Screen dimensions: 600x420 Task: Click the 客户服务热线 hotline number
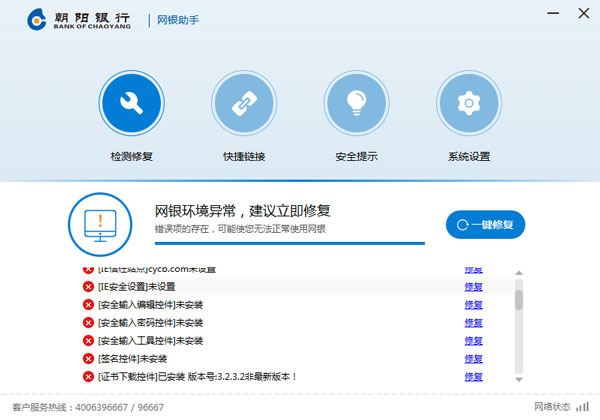119,407
